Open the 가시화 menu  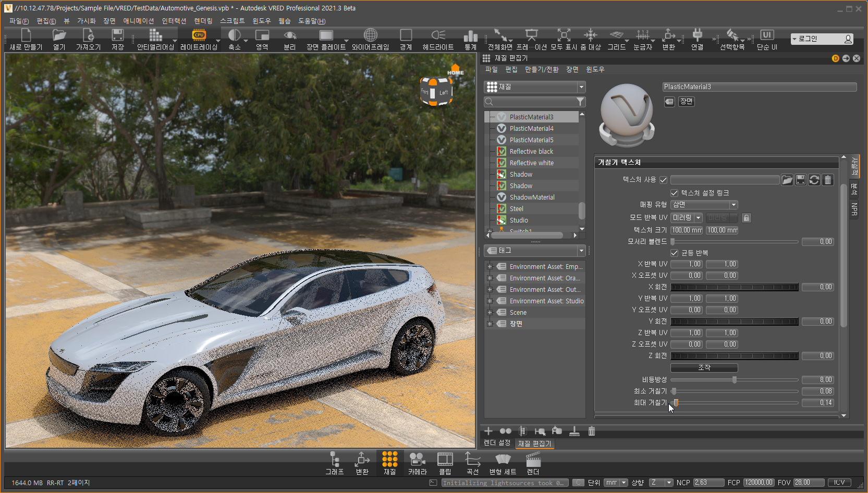tap(87, 21)
